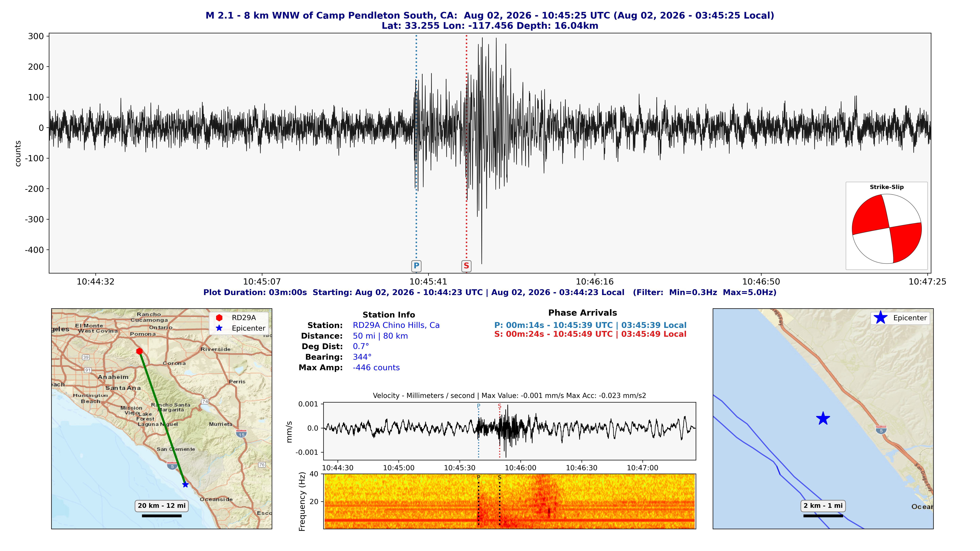Click the 'RD29A' text in the map legend

(244, 318)
